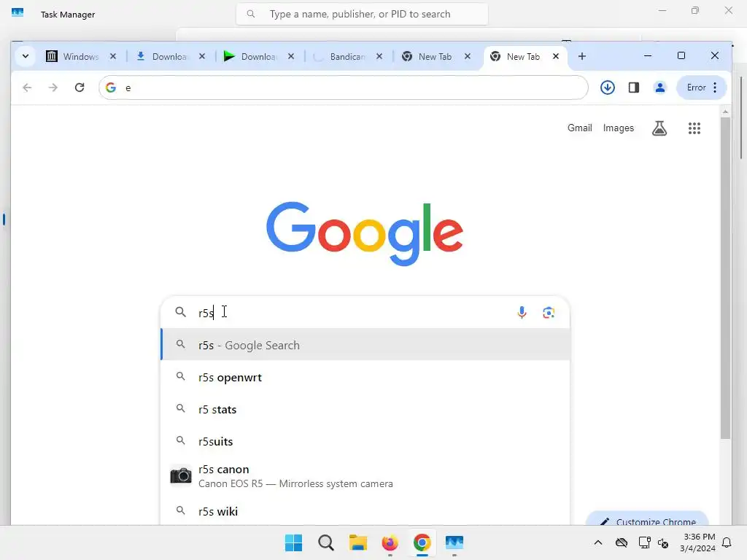Close Download tab with green play icon
Screen dimensions: 747x560
[x=291, y=56]
